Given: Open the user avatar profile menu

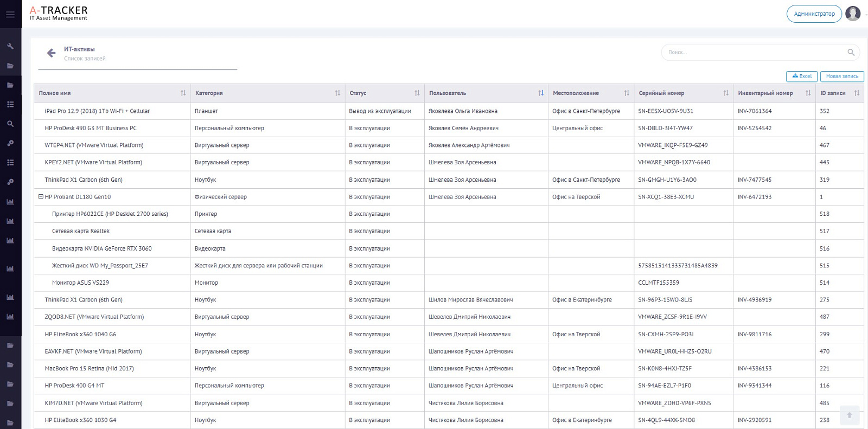Looking at the screenshot, I should pyautogui.click(x=853, y=14).
